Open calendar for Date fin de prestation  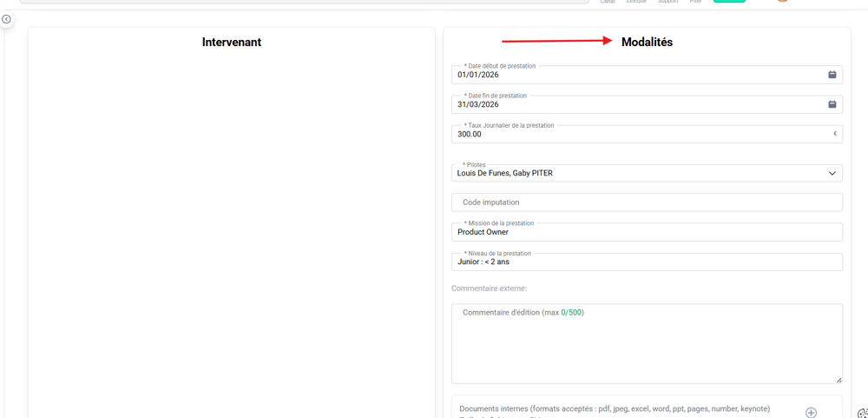coord(832,104)
